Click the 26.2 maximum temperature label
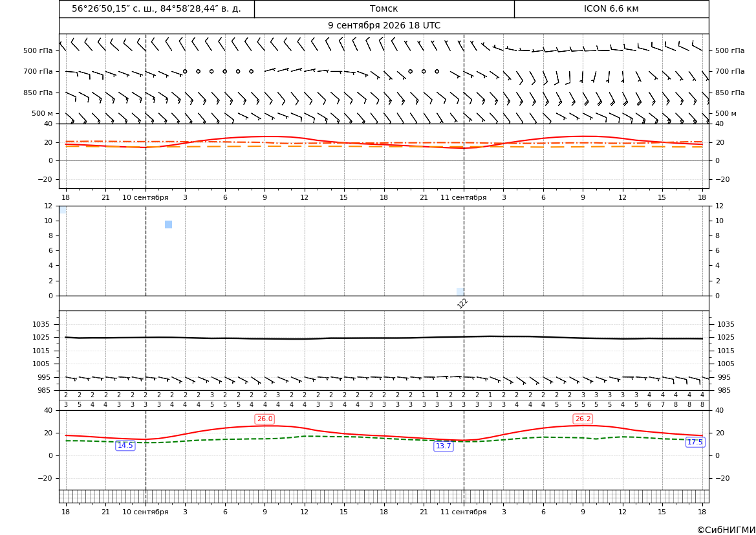Image resolution: width=756 pixels, height=535 pixels. 583,419
